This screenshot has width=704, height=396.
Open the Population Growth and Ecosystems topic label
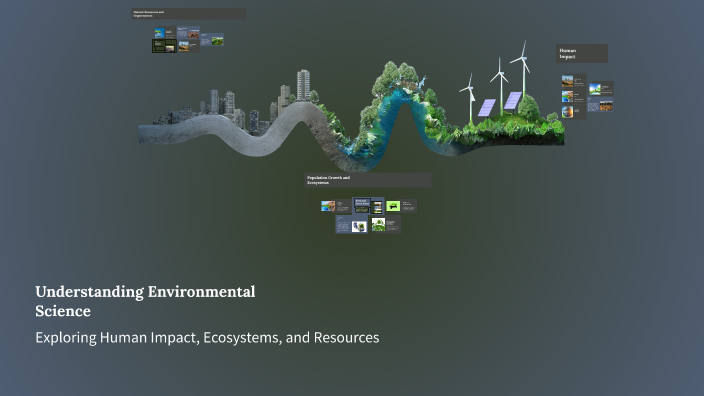(368, 180)
